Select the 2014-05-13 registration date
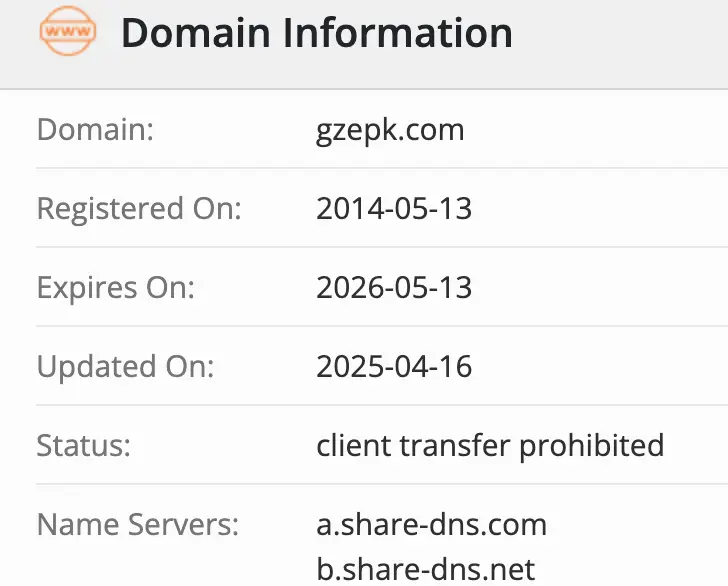Viewport: 728px width, 586px height. coord(394,209)
